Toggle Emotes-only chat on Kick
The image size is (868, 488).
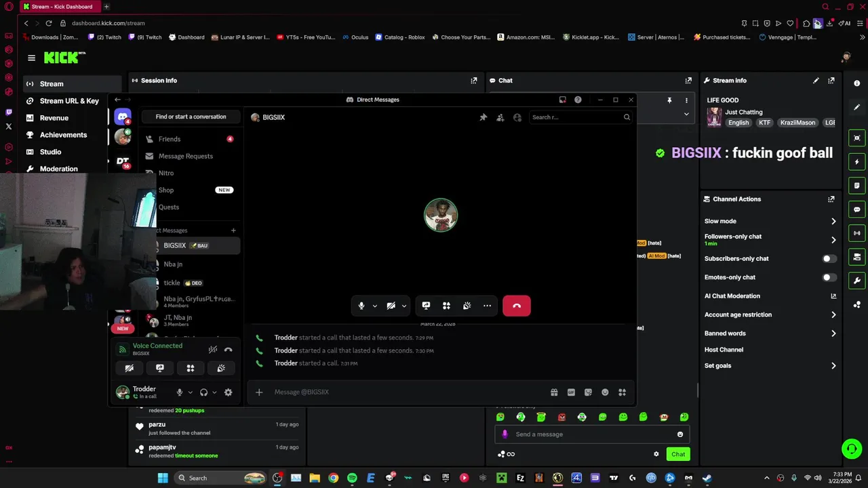click(829, 277)
